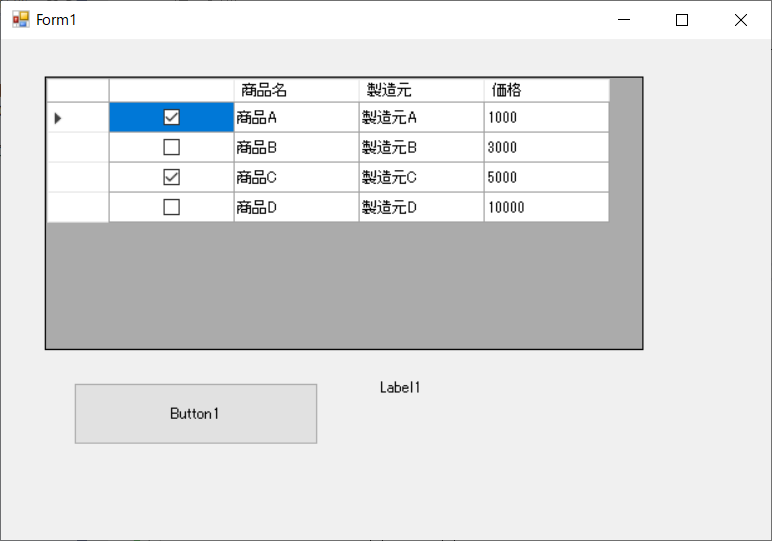Select the 商品A cell
The width and height of the screenshot is (772, 541).
[x=296, y=117]
